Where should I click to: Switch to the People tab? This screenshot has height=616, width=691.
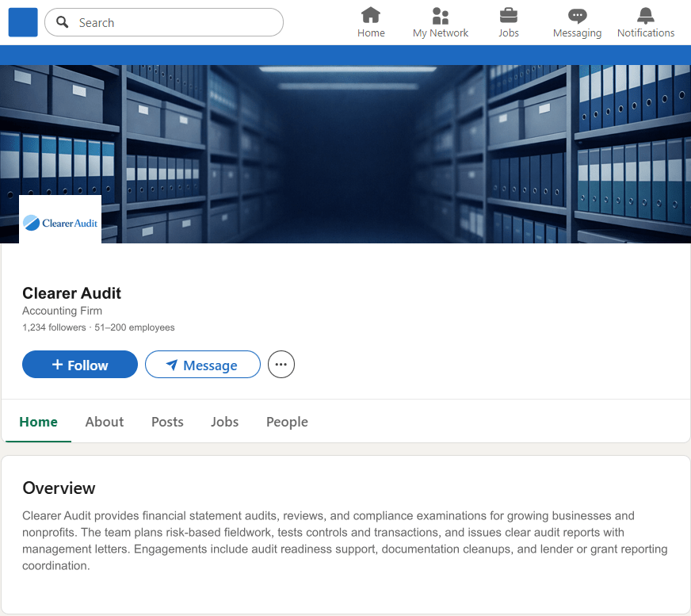point(287,422)
